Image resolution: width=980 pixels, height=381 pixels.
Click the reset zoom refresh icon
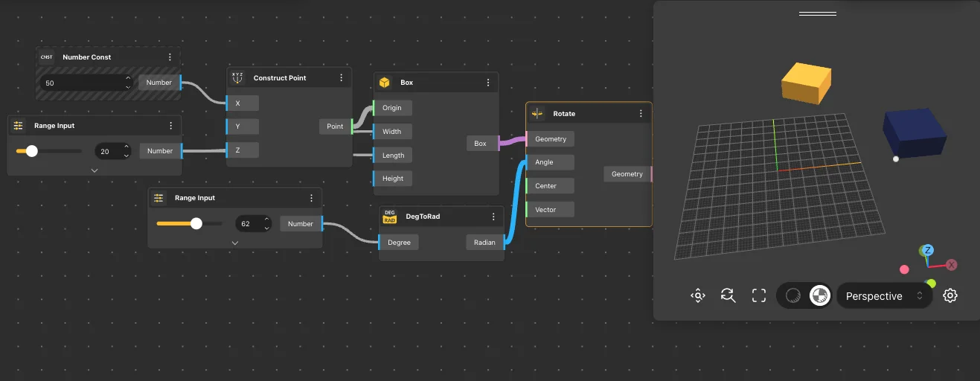coord(728,295)
